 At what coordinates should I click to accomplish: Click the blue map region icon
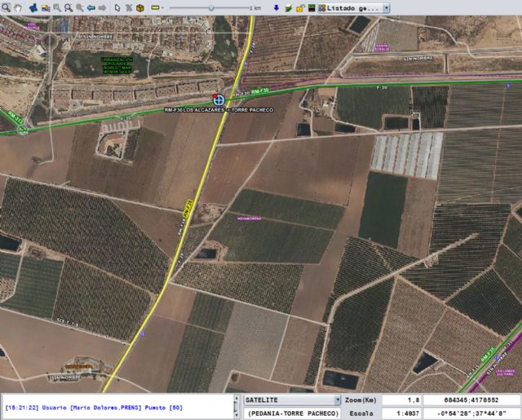[x=33, y=7]
